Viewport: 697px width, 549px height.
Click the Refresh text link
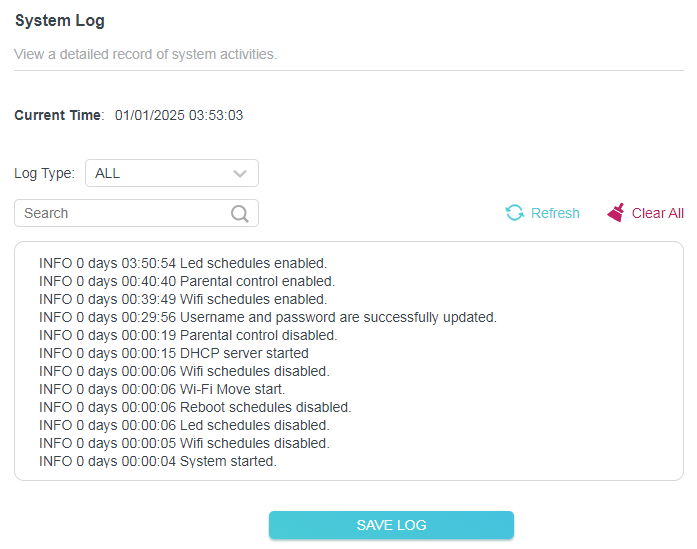pos(555,213)
